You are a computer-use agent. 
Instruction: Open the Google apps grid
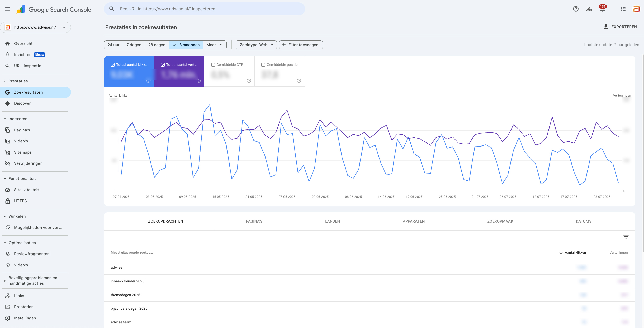pyautogui.click(x=623, y=9)
